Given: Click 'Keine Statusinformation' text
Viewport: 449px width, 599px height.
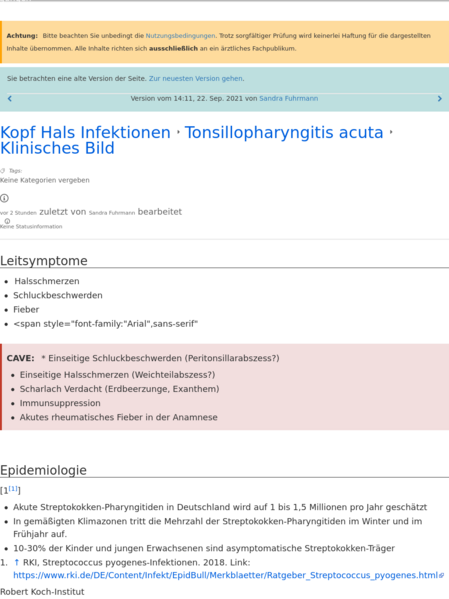Looking at the screenshot, I should click(x=31, y=227).
